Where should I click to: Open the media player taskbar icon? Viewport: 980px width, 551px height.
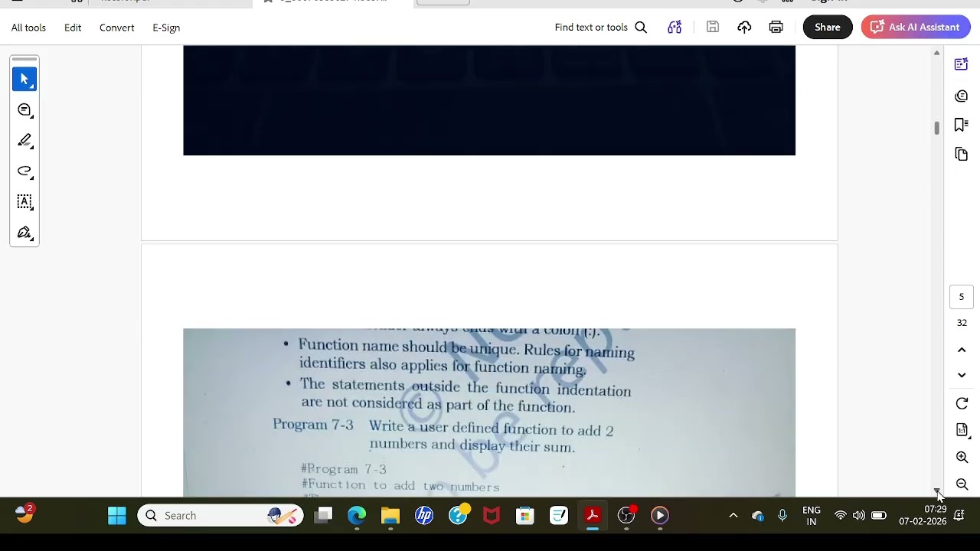(660, 516)
